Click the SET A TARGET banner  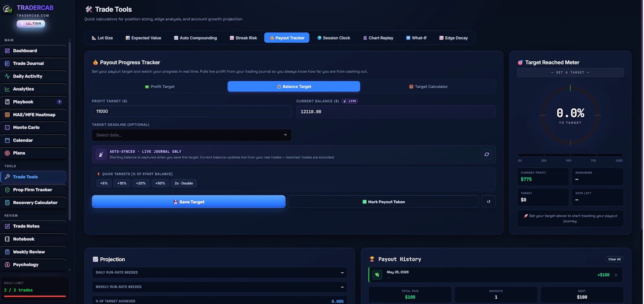pos(570,72)
